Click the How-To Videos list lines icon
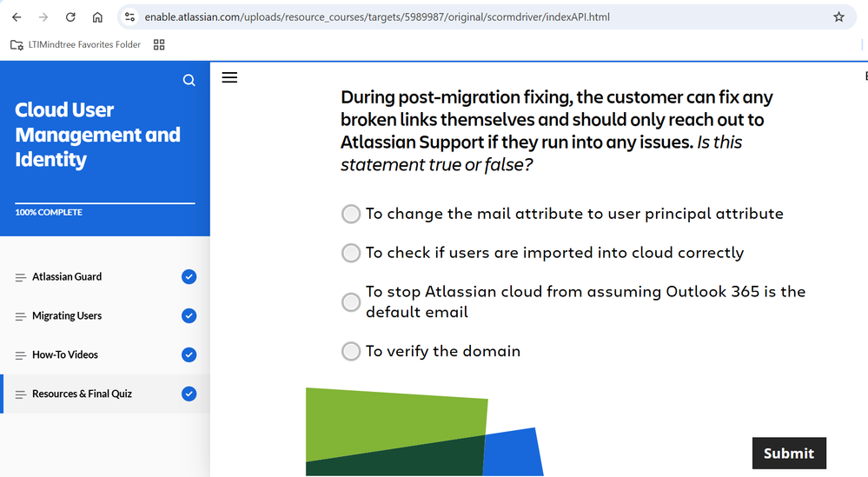 click(x=21, y=355)
